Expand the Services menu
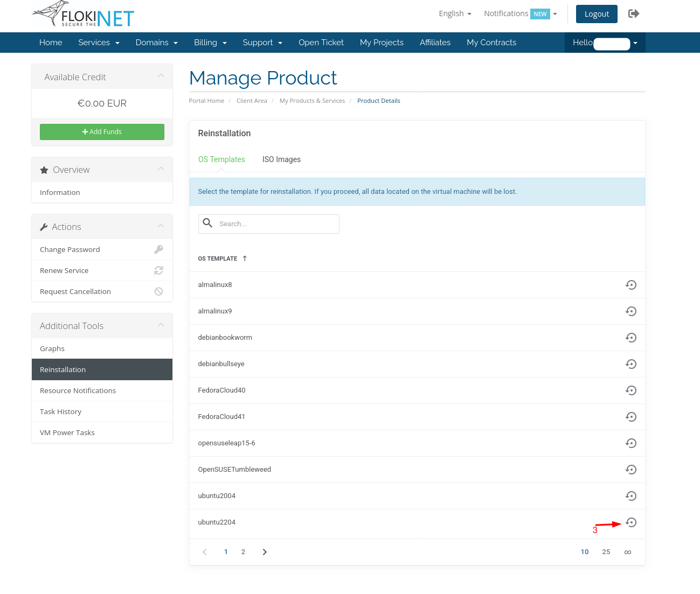Screen dimensions: 700x594 pos(99,43)
